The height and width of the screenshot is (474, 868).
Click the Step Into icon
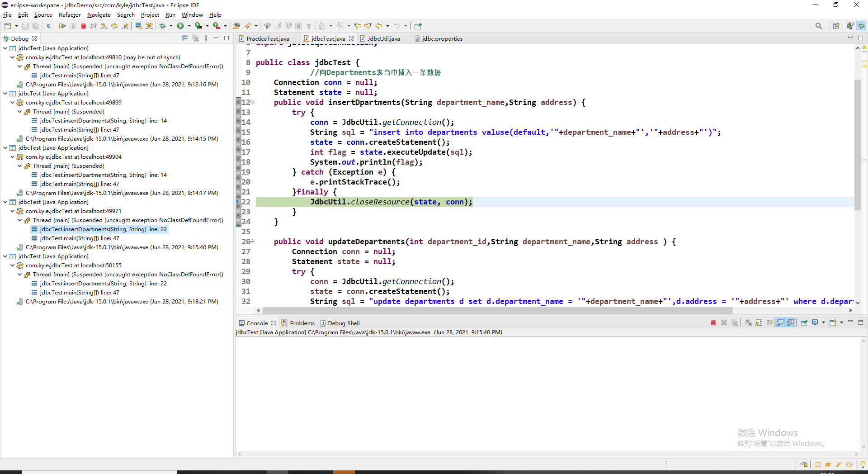[x=104, y=26]
